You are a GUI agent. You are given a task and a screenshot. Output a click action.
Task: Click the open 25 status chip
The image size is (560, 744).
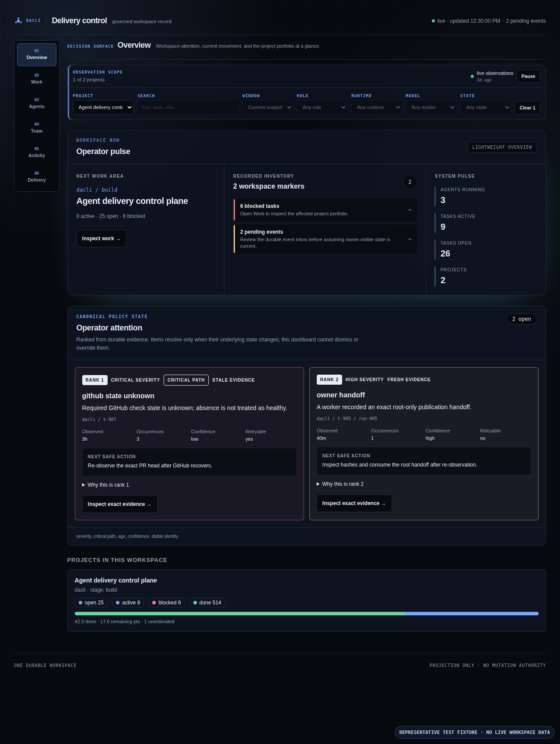91,603
